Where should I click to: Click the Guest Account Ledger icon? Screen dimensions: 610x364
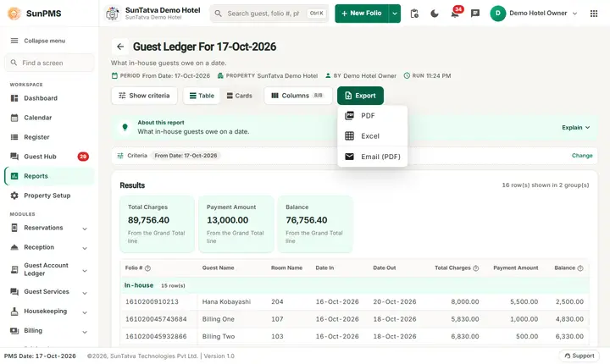click(14, 269)
